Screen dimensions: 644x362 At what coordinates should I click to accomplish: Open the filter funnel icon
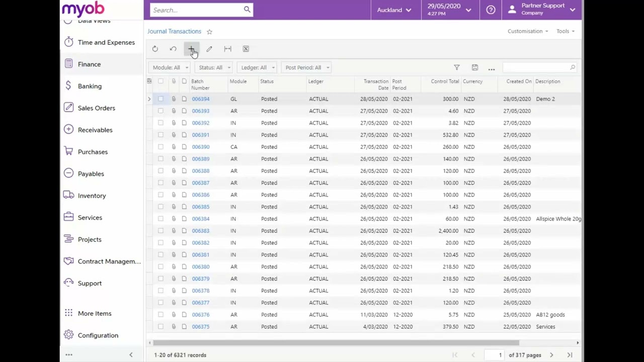[457, 67]
